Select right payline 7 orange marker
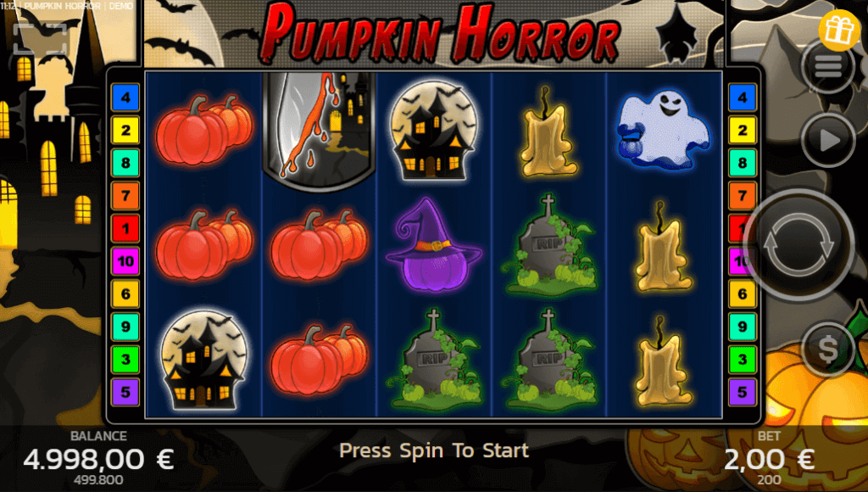Image resolution: width=868 pixels, height=492 pixels. 743,196
